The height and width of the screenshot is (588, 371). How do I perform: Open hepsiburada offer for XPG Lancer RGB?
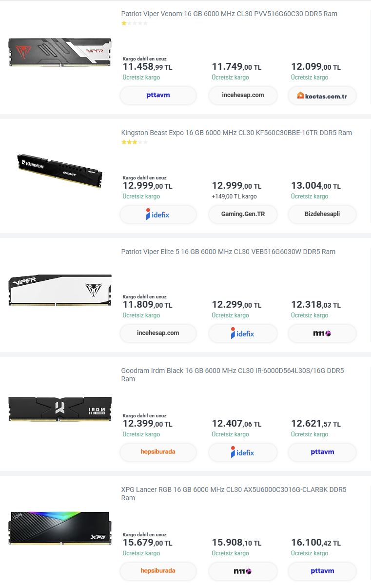point(158,571)
